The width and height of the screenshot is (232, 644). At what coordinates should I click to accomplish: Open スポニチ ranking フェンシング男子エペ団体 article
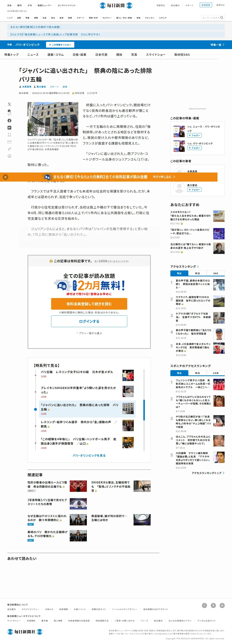[x=193, y=384]
